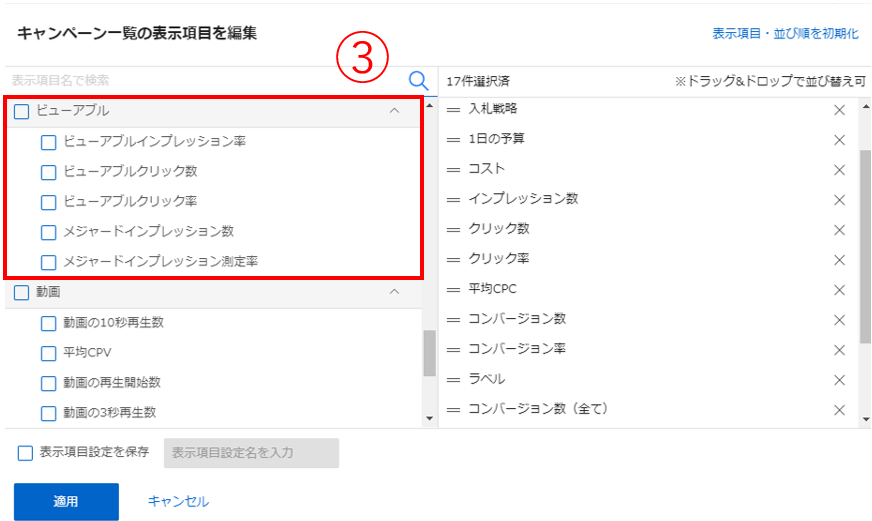This screenshot has width=872, height=521.
Task: Tick the 表示項目設定を保存 checkbox
Action: pyautogui.click(x=26, y=453)
